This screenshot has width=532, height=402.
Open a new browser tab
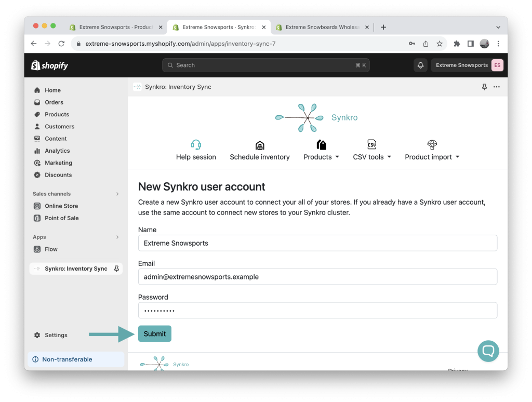coord(383,27)
